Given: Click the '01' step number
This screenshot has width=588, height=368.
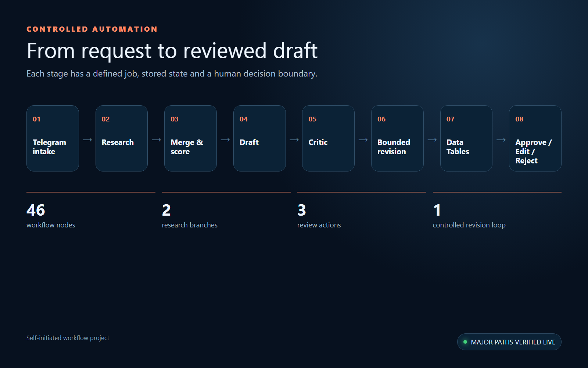Looking at the screenshot, I should pos(36,119).
